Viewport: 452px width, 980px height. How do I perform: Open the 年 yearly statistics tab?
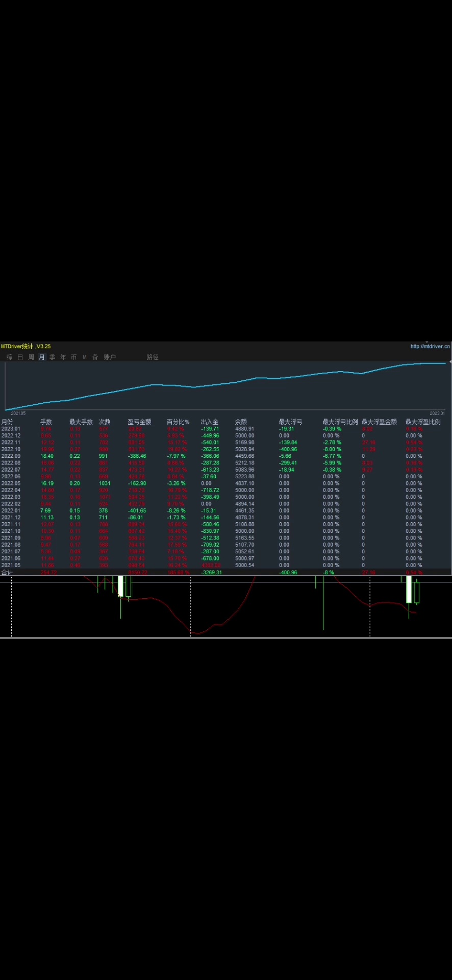click(63, 357)
